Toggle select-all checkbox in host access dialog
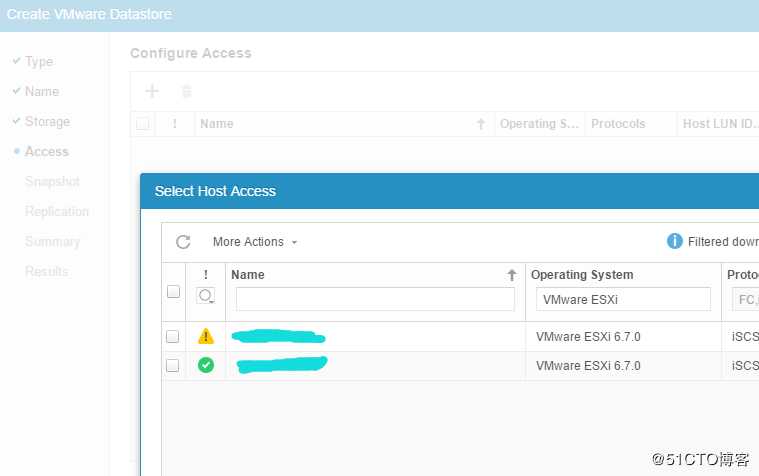Screen dimensions: 759x476 pos(173,292)
